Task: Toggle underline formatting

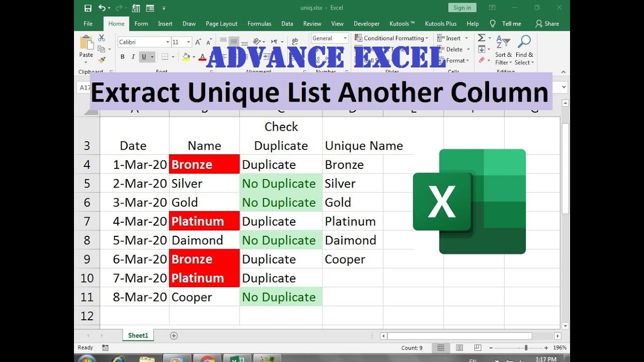Action: pos(144,57)
